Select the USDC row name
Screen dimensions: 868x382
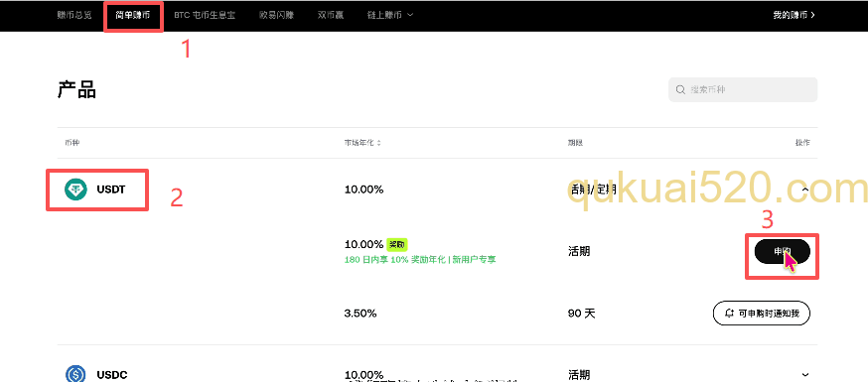112,375
